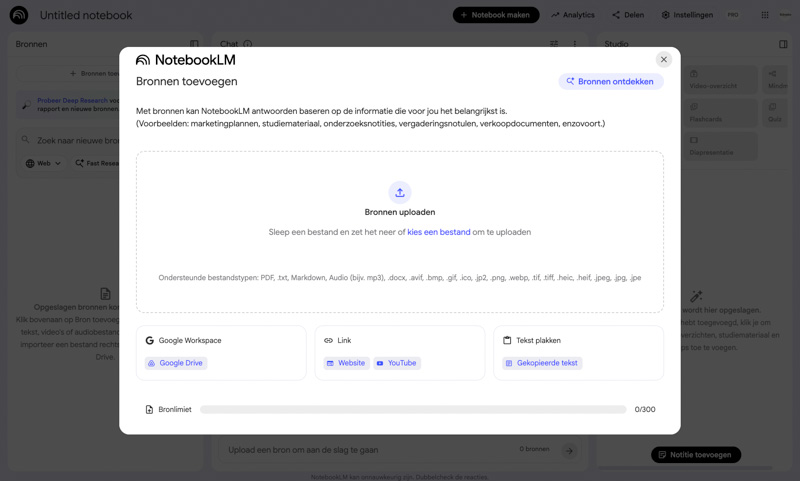The width and height of the screenshot is (800, 481).
Task: Choose Gekopieerde tekst to paste text
Action: (x=542, y=363)
